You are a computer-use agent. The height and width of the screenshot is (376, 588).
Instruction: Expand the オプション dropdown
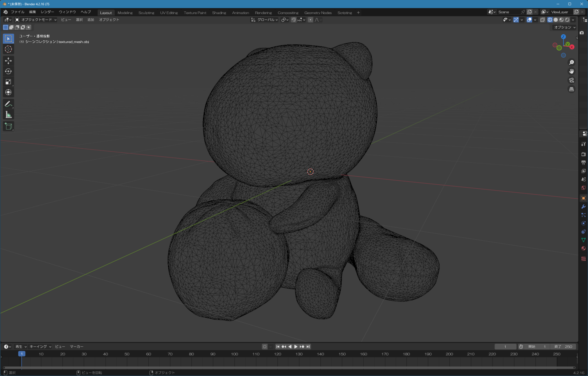click(x=565, y=27)
